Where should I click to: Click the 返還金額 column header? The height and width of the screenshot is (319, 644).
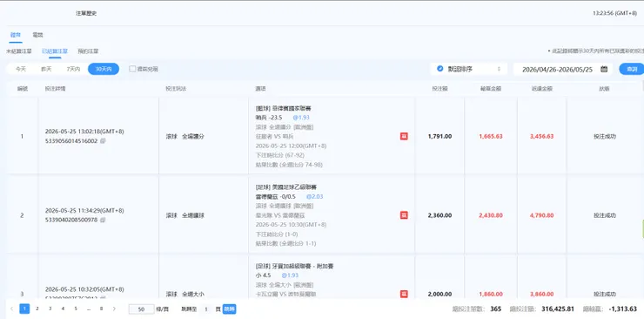pos(541,88)
